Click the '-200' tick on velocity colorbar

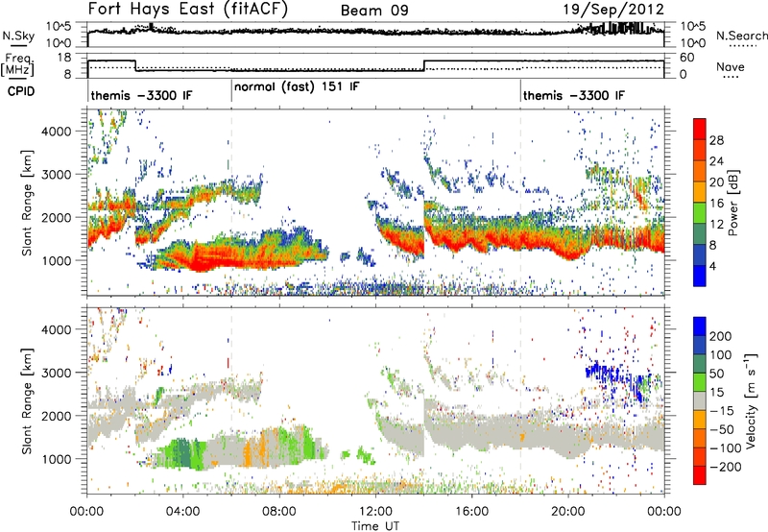(725, 467)
